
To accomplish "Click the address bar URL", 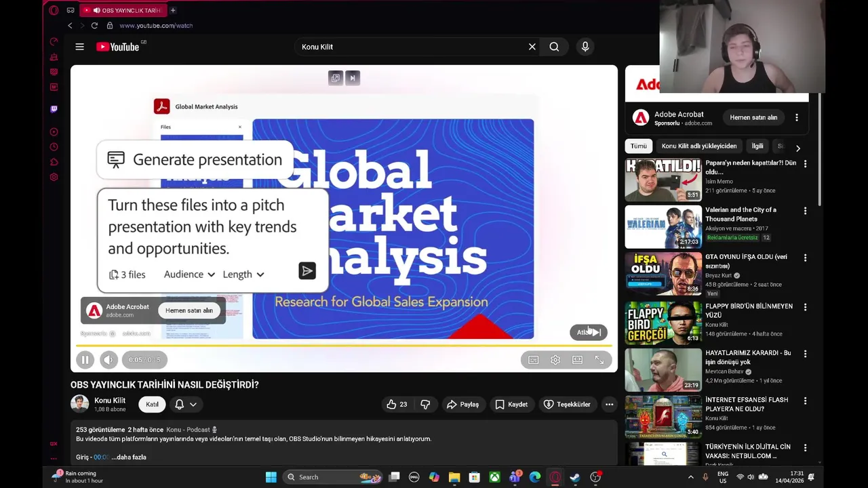I will [156, 26].
